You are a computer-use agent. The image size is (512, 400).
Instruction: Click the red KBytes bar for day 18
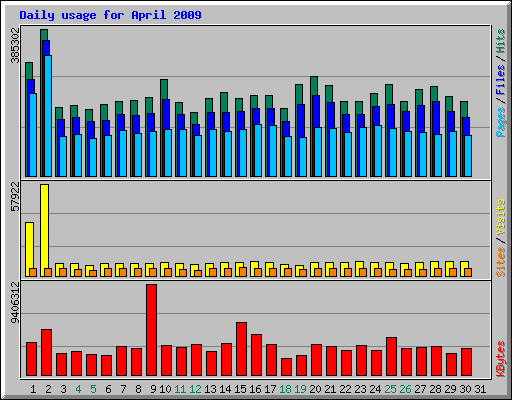point(286,367)
